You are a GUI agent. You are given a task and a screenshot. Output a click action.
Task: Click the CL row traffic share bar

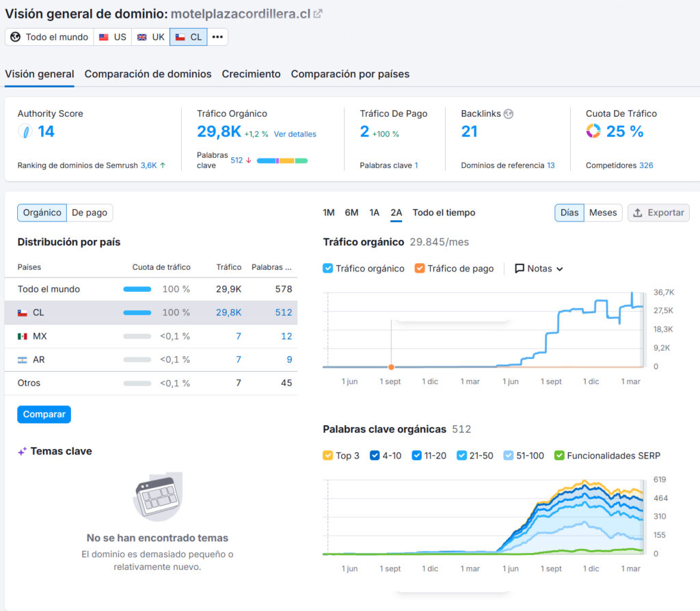[137, 313]
